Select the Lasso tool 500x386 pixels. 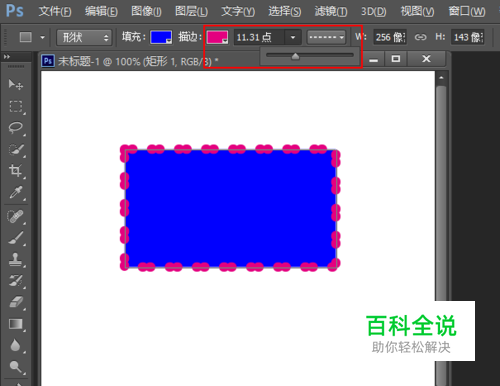tap(16, 128)
